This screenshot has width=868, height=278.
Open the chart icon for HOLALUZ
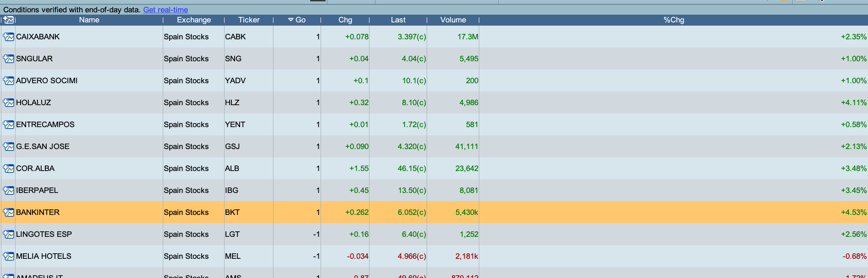coord(8,102)
